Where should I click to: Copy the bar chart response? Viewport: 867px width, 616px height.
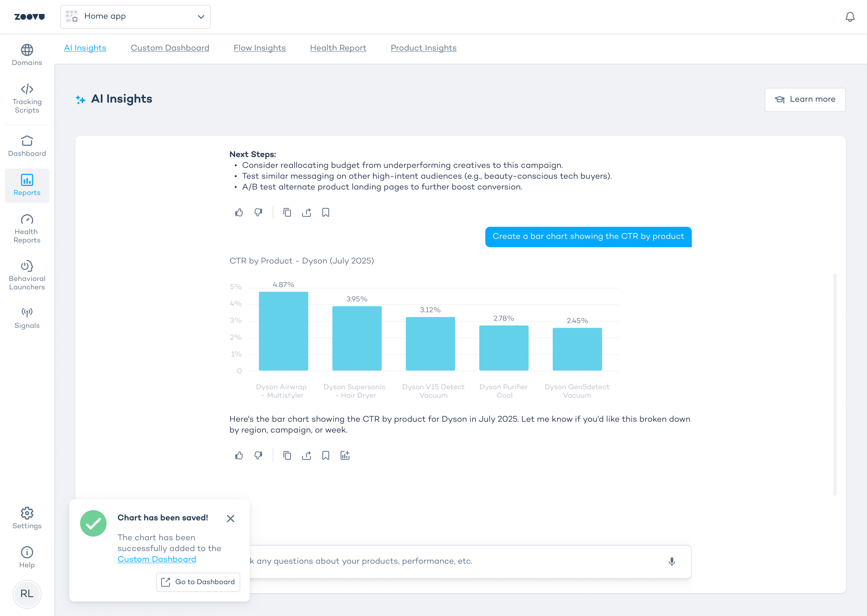pyautogui.click(x=287, y=455)
